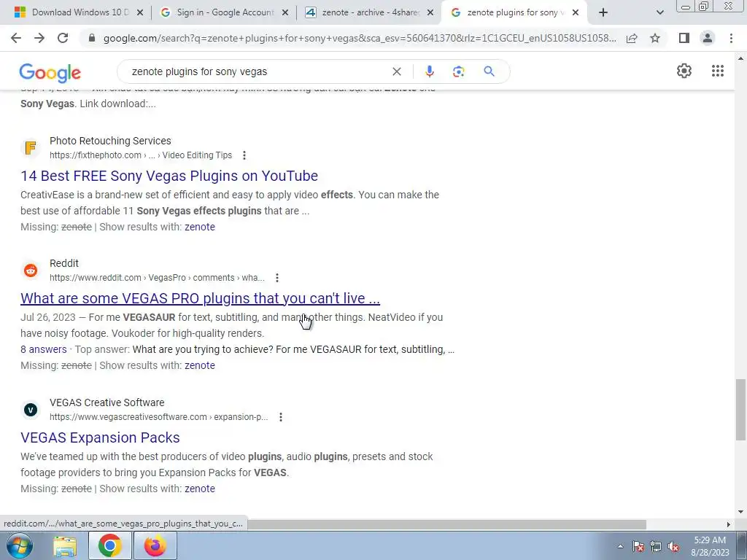Open 14 Best FREE Sony Vegas Plugins link
Viewport: 747px width, 560px height.
tap(169, 176)
